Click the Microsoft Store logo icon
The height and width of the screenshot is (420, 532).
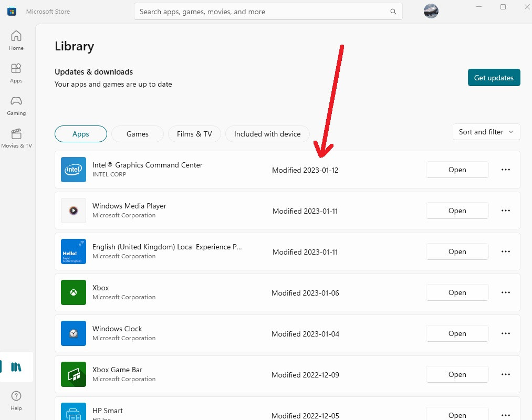pyautogui.click(x=12, y=12)
